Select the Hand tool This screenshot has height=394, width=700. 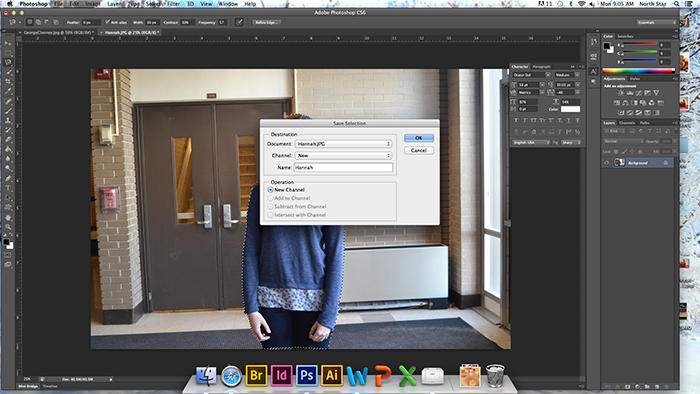[8, 217]
